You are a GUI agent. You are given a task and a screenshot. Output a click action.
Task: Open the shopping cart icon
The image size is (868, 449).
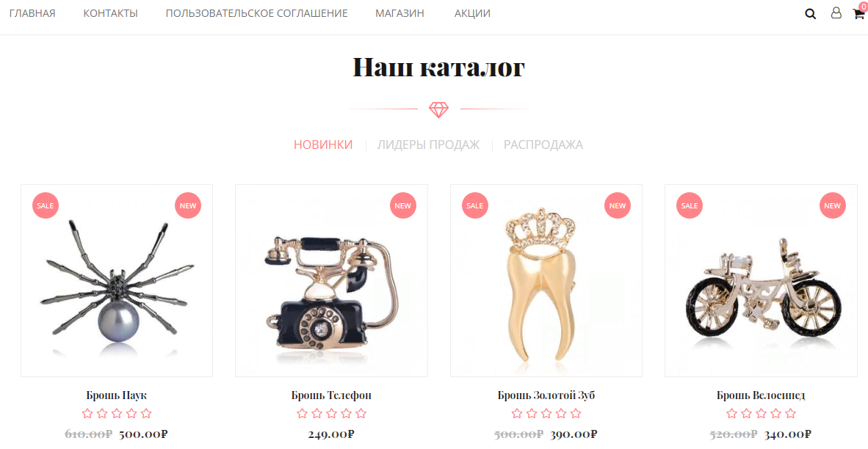click(859, 13)
